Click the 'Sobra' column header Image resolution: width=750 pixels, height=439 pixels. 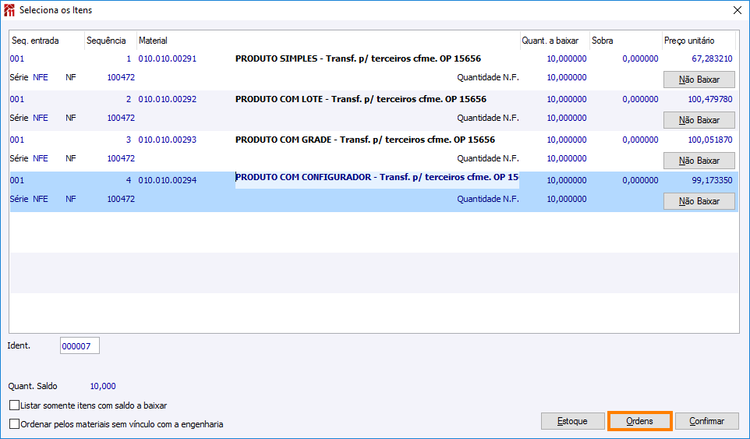click(626, 41)
